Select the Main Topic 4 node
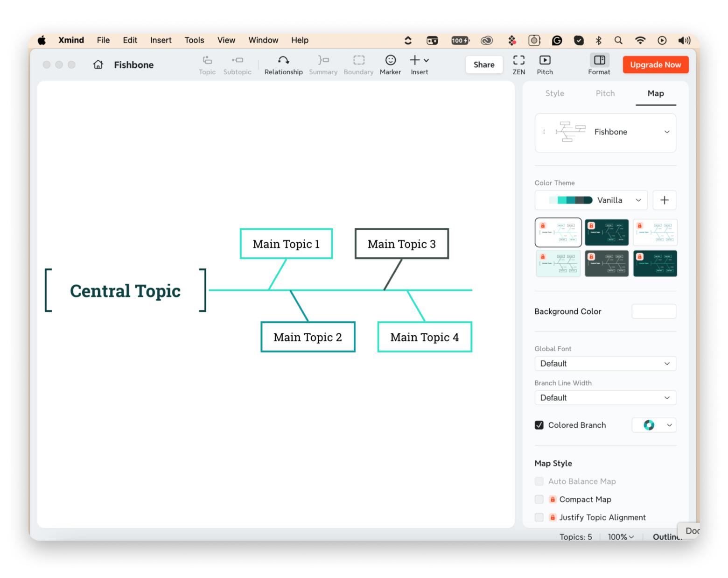 point(425,337)
